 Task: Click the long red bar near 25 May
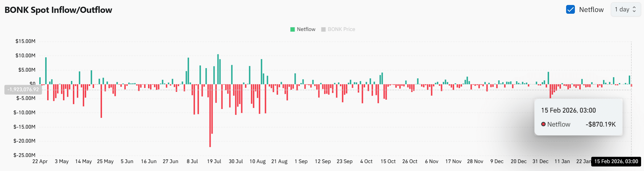pyautogui.click(x=101, y=101)
